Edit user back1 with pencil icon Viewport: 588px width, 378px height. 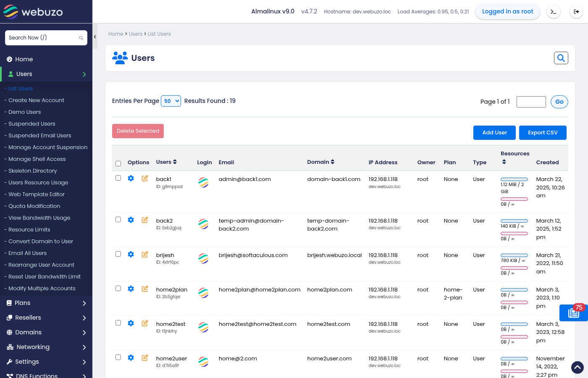click(x=145, y=178)
